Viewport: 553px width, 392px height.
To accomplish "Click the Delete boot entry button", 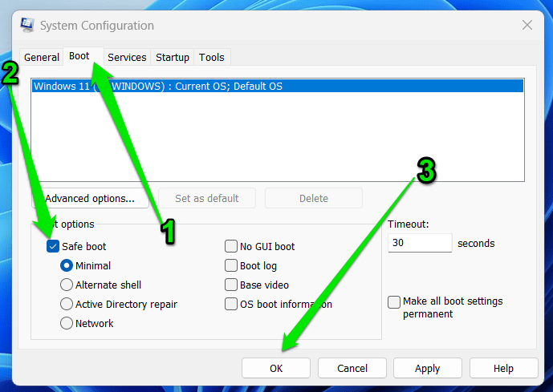I will (x=314, y=198).
